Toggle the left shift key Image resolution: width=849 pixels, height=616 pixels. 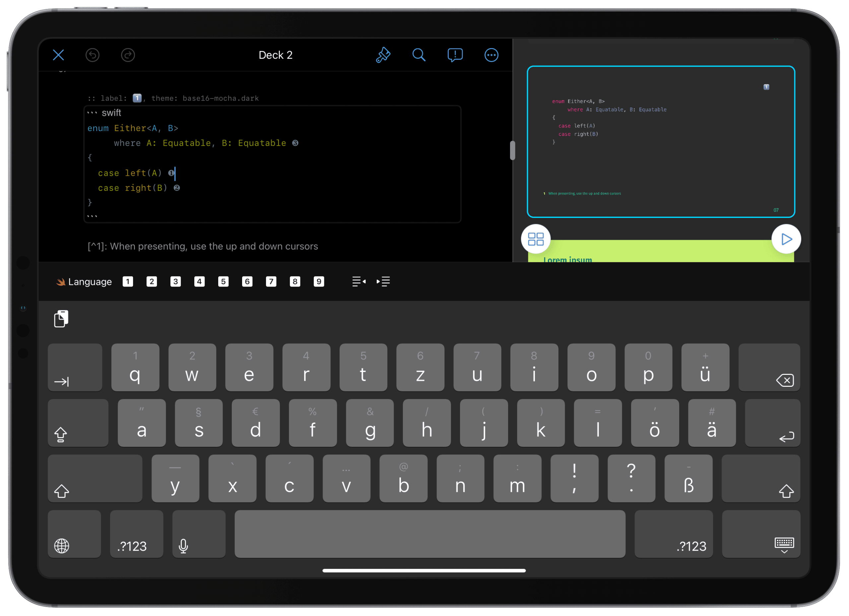pos(95,479)
